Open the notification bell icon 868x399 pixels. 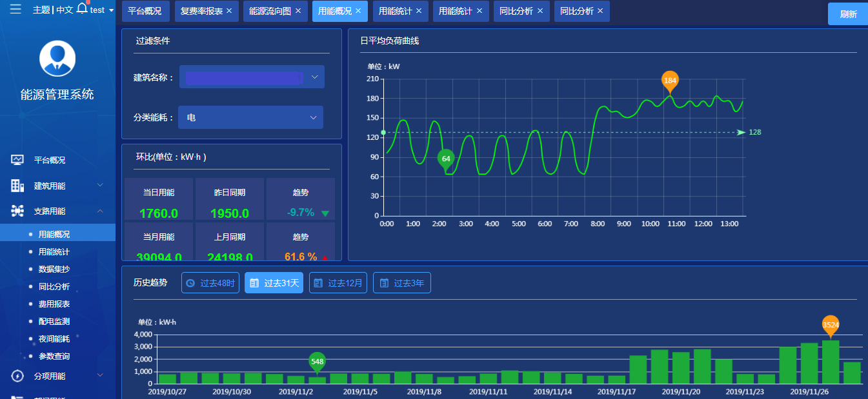coord(81,8)
